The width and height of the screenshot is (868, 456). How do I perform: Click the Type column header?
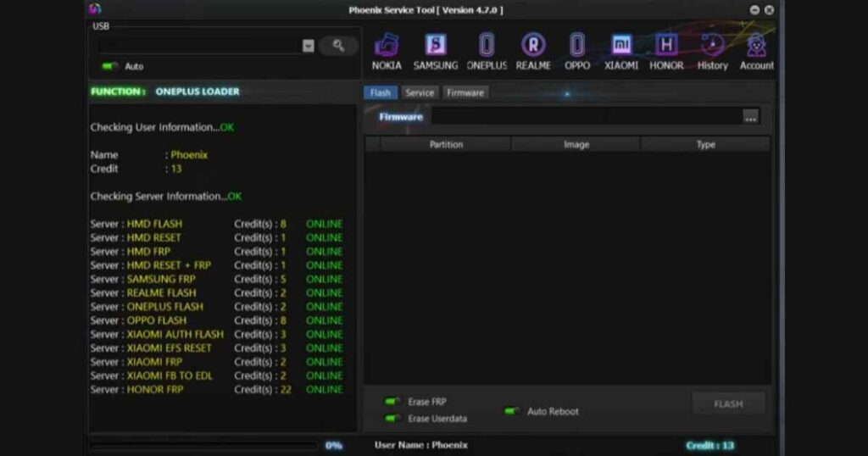point(705,144)
